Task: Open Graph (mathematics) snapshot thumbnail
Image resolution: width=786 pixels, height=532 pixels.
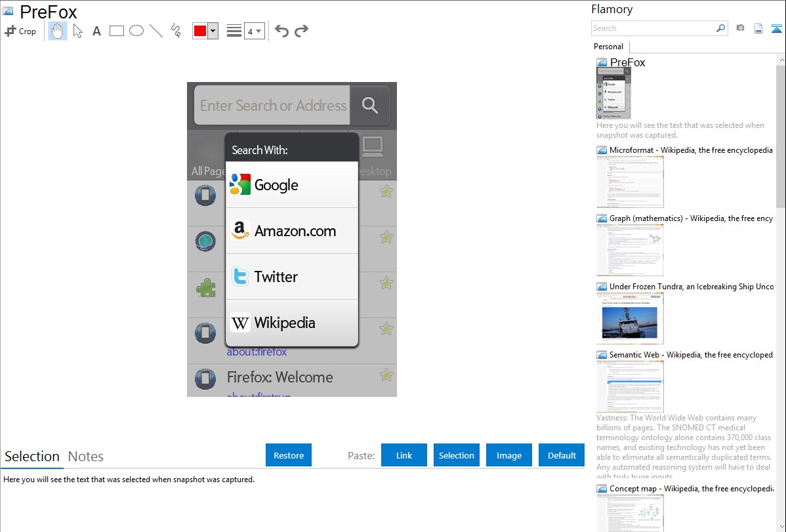Action: 630,250
